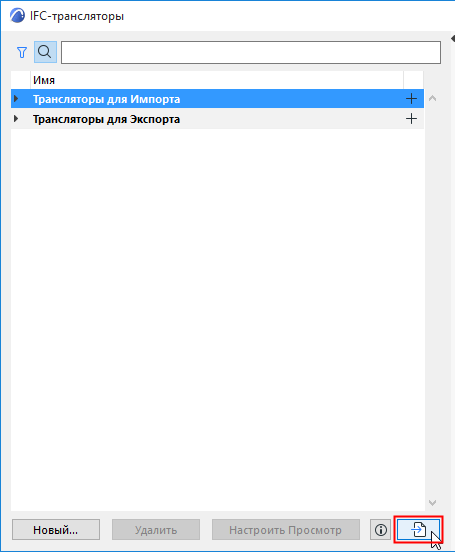This screenshot has height=552, width=455.
Task: Click the list scroll-up arrow
Action: click(433, 99)
